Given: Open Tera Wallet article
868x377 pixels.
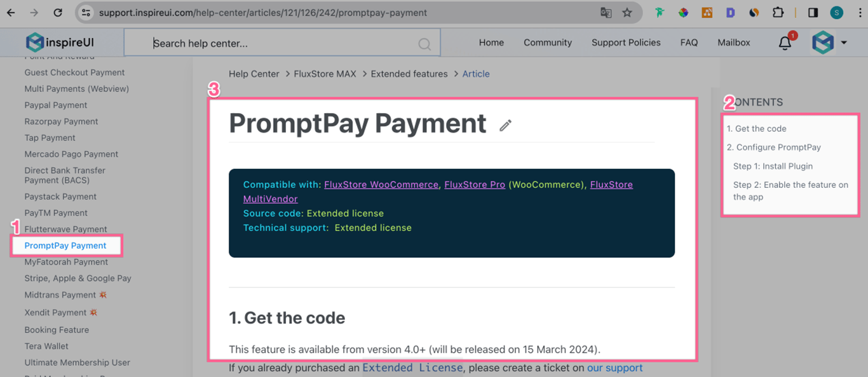Looking at the screenshot, I should [46, 347].
